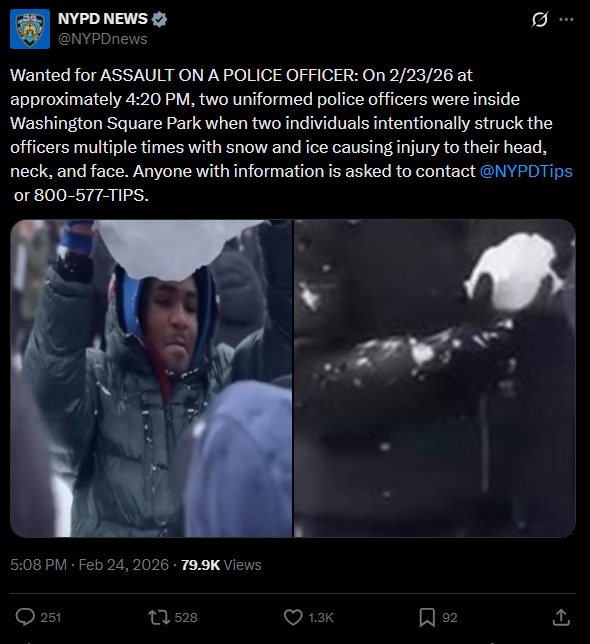Screen dimensions: 590x644
Task: View the left suspect photo
Action: (151, 378)
